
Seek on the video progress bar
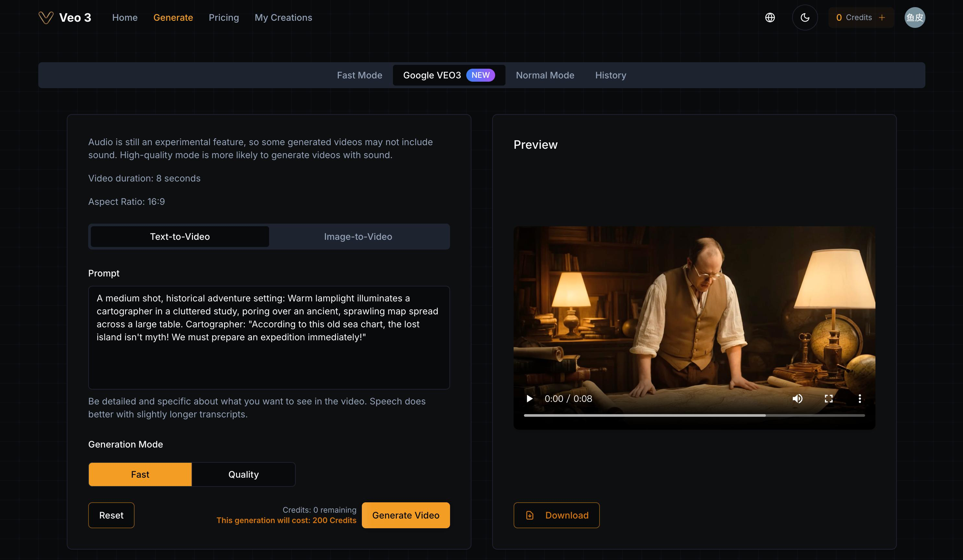pyautogui.click(x=694, y=415)
